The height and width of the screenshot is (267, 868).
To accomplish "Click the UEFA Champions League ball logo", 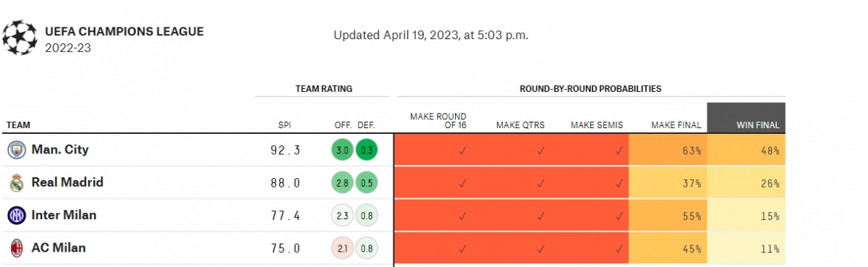I will click(20, 38).
